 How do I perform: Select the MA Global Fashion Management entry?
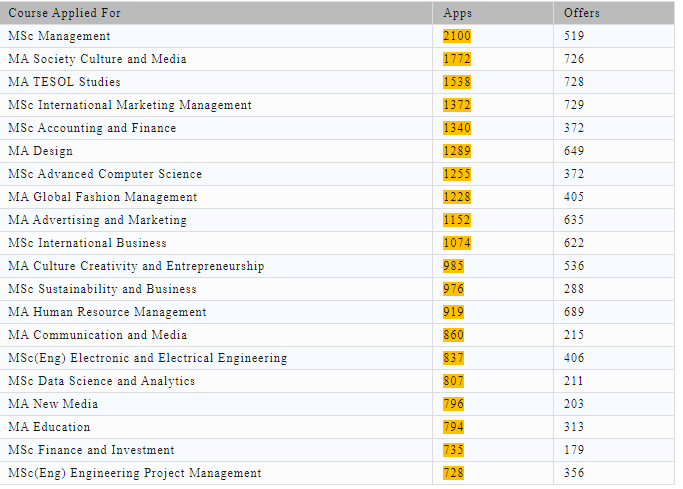pyautogui.click(x=102, y=197)
